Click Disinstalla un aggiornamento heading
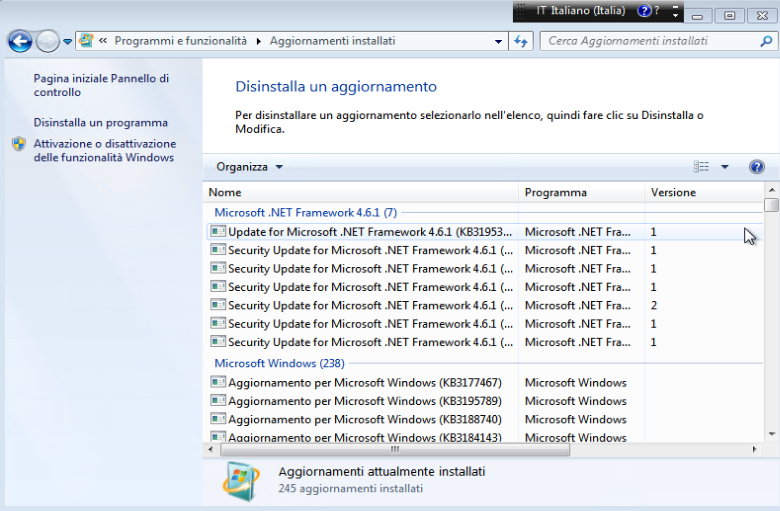Screen dimensions: 780x511 coord(336,87)
